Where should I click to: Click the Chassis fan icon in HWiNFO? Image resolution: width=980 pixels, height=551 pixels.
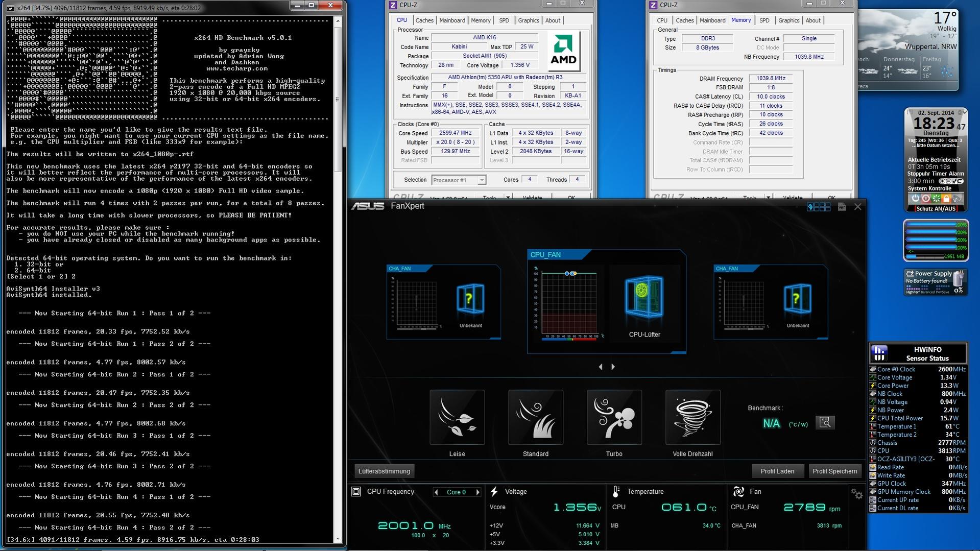click(873, 443)
